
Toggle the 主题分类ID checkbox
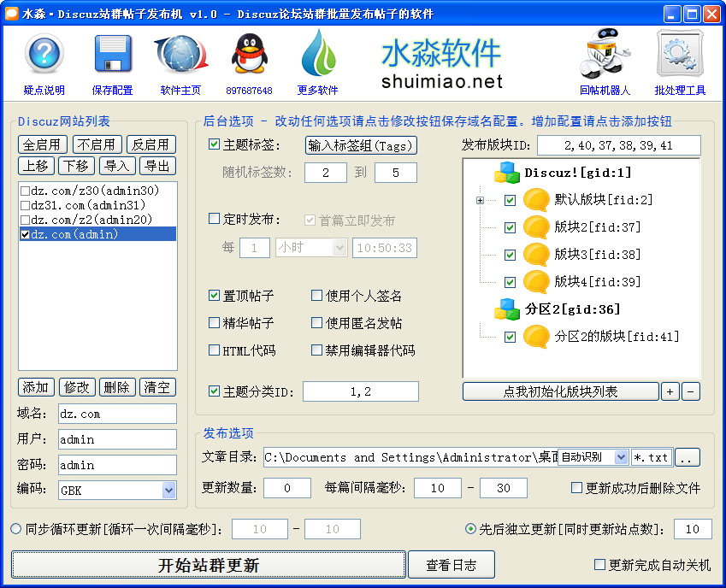[x=214, y=391]
